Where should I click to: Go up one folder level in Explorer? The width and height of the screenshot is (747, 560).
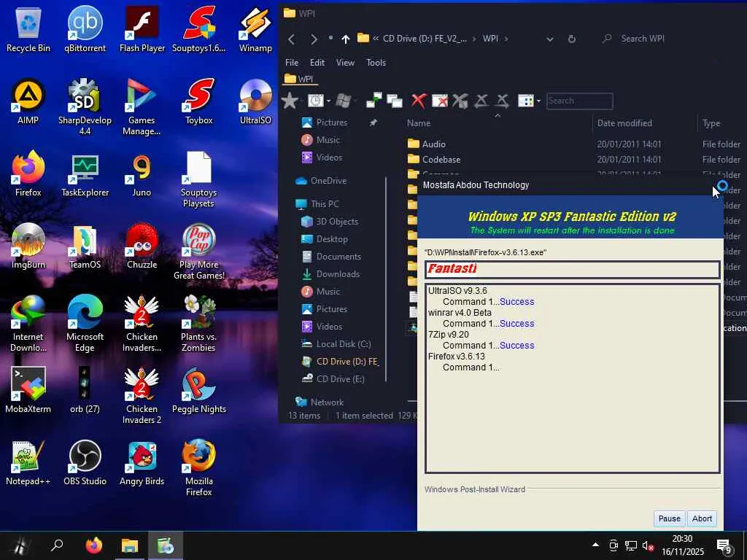click(345, 39)
